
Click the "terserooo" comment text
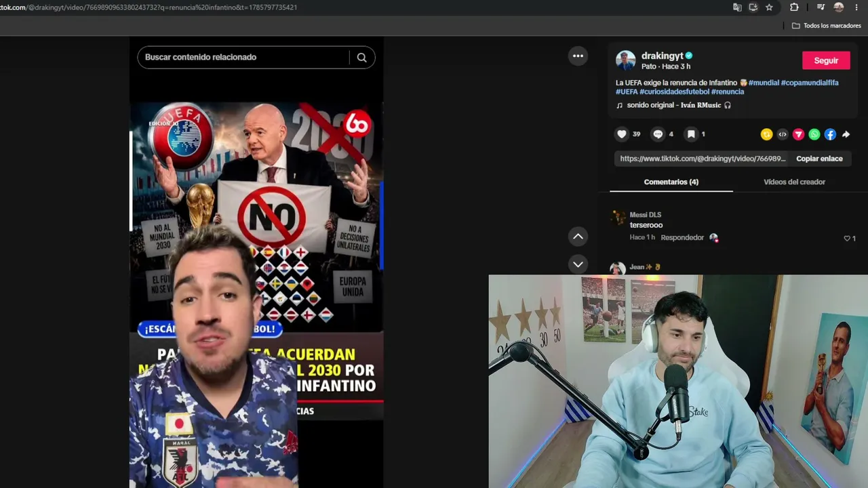click(x=646, y=225)
